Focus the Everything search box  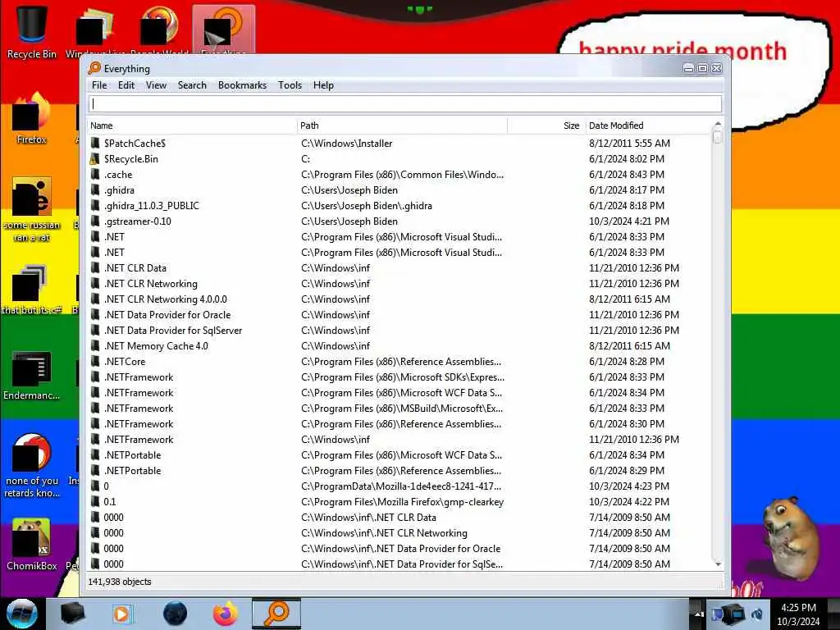pos(405,103)
